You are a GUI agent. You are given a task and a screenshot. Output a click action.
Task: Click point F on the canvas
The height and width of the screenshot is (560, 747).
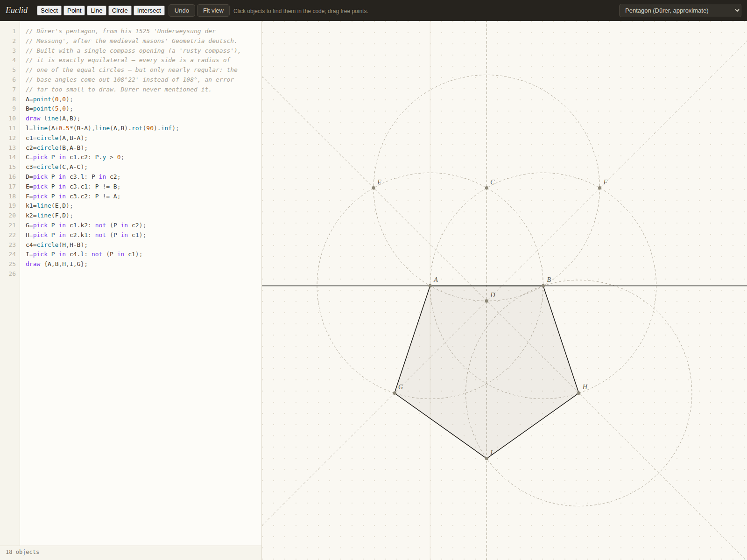[599, 188]
